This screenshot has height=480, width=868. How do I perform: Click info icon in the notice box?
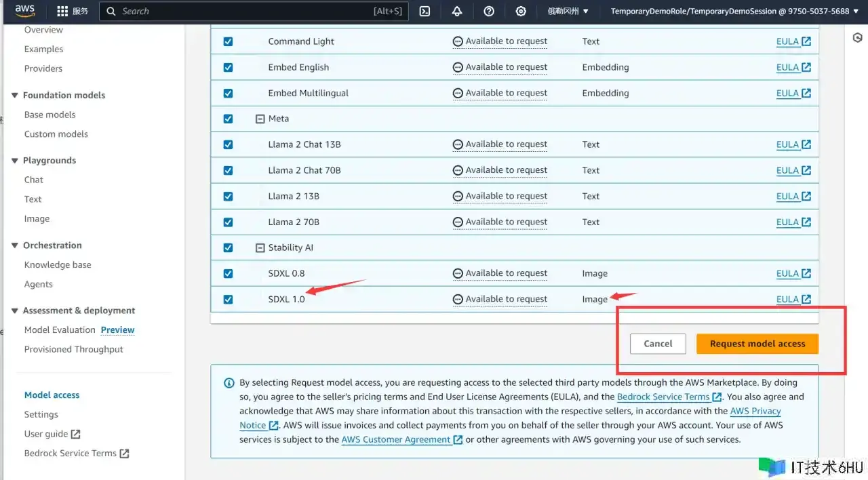tap(229, 383)
